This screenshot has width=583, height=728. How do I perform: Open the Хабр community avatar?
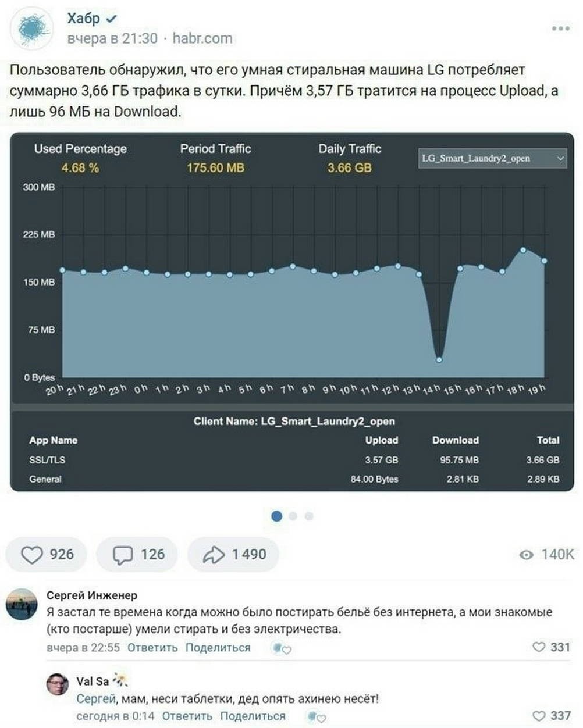point(34,28)
